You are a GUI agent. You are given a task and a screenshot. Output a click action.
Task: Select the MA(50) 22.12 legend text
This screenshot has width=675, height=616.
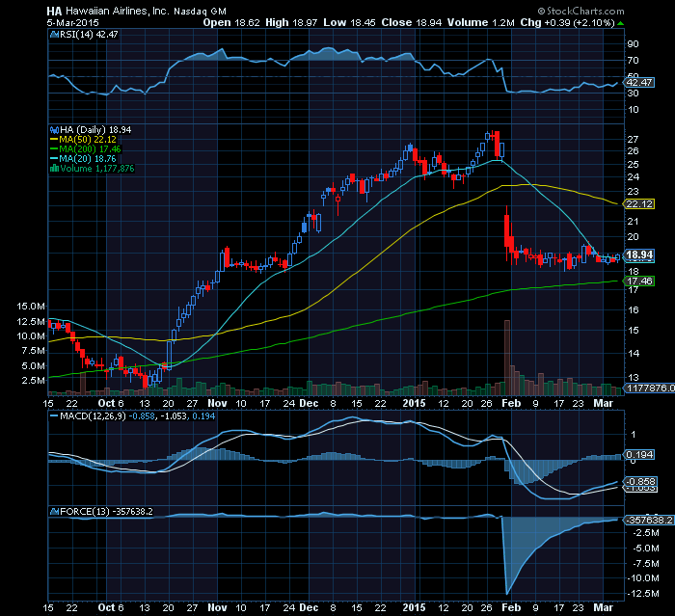coord(88,140)
